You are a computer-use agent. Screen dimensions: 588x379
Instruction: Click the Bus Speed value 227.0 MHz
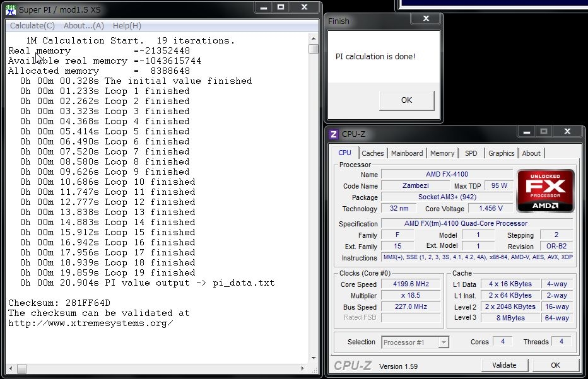point(411,306)
